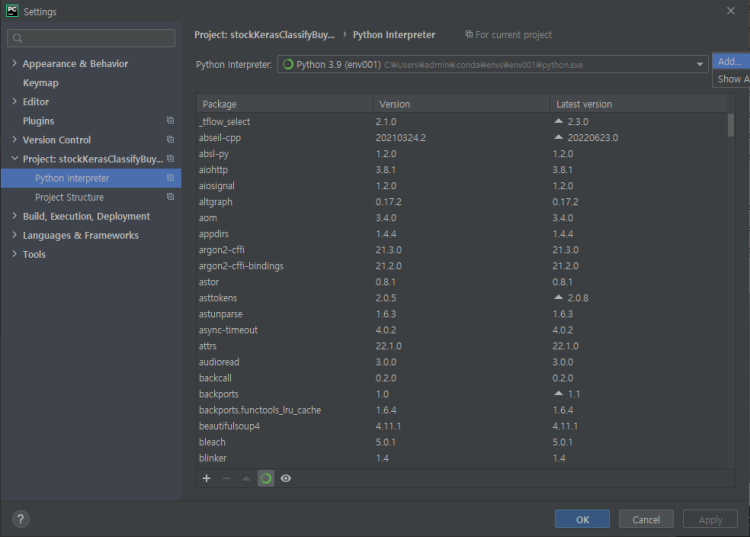Select the backports.functools_lru_cache package row

click(x=462, y=410)
